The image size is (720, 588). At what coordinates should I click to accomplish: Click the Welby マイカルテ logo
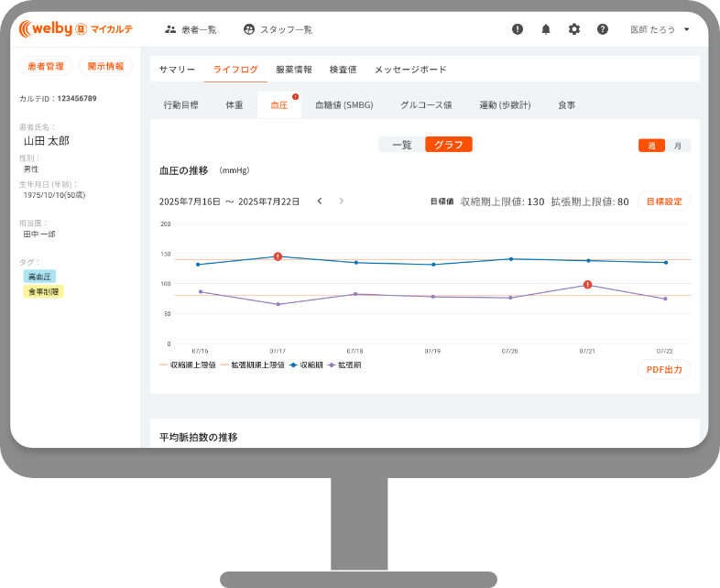coord(76,29)
